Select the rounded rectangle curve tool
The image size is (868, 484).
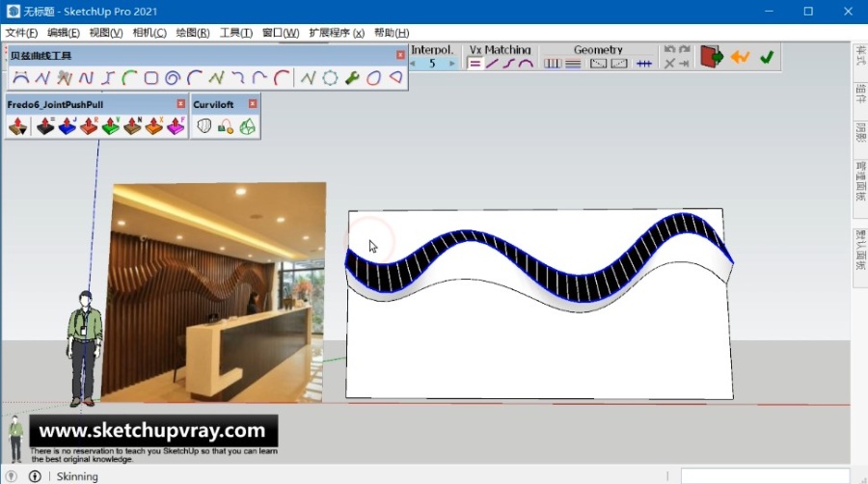pos(150,78)
